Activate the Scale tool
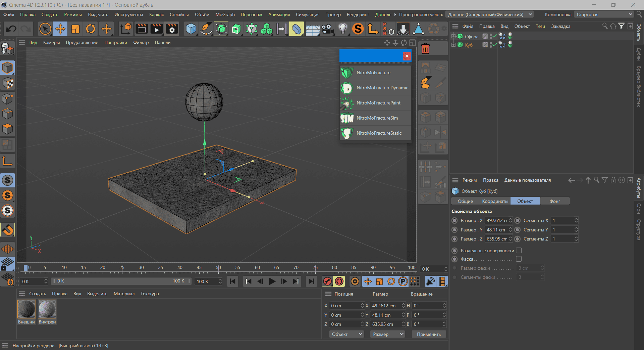The height and width of the screenshot is (350, 644). [75, 29]
